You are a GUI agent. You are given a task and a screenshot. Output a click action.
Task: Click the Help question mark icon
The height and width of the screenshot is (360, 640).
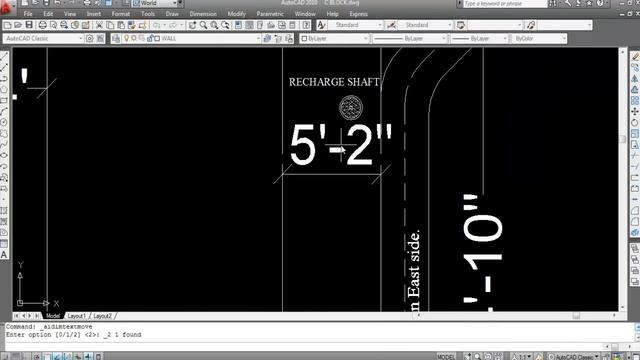tap(306, 25)
